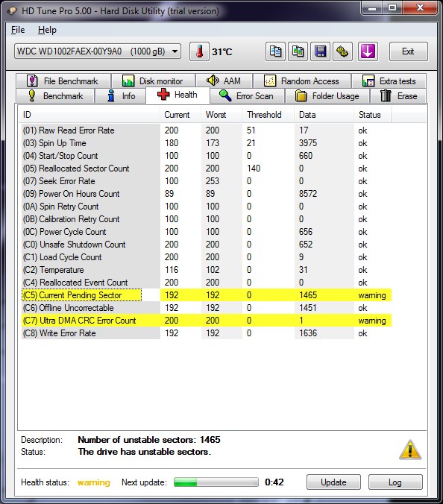This screenshot has width=443, height=504.
Task: Click the purple down-arrow tray icon
Action: 368,51
